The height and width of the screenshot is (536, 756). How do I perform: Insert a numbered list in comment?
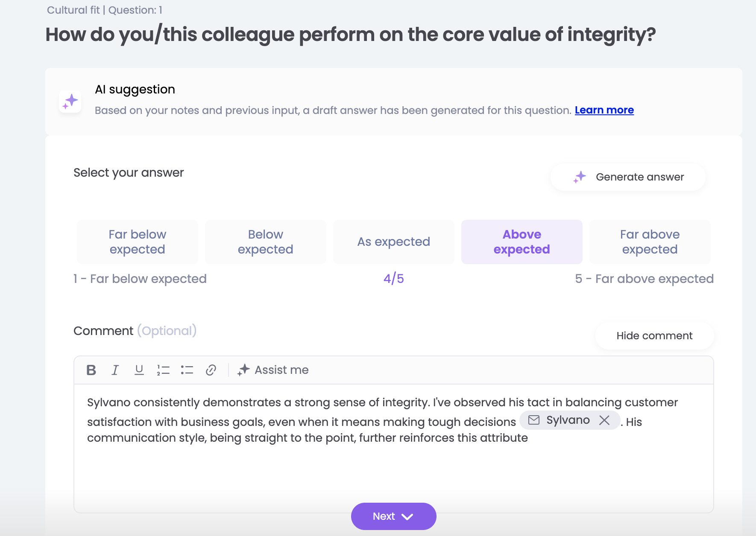tap(163, 370)
